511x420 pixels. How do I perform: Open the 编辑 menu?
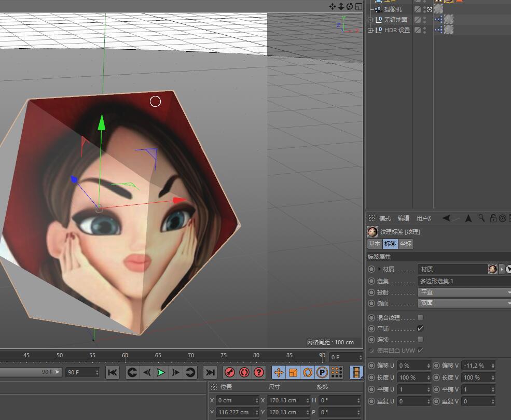pos(404,218)
